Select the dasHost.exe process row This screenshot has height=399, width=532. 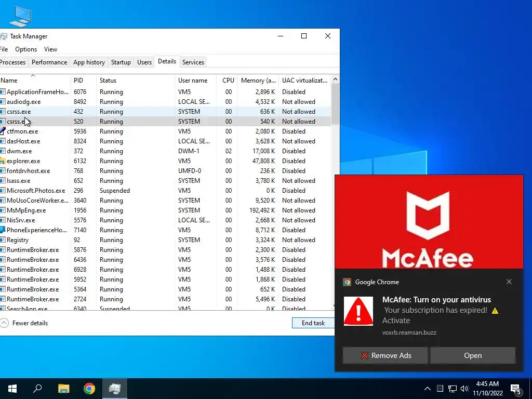click(165, 141)
